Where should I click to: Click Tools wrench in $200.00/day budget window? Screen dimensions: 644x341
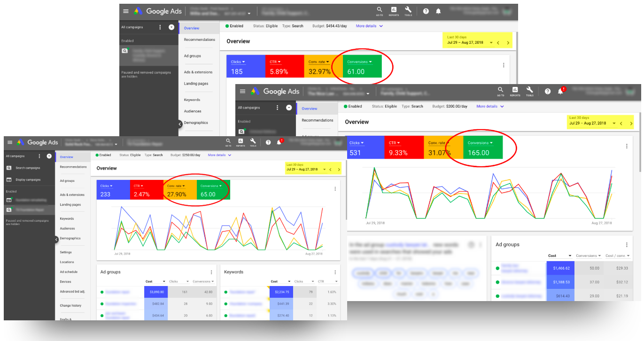pyautogui.click(x=529, y=91)
